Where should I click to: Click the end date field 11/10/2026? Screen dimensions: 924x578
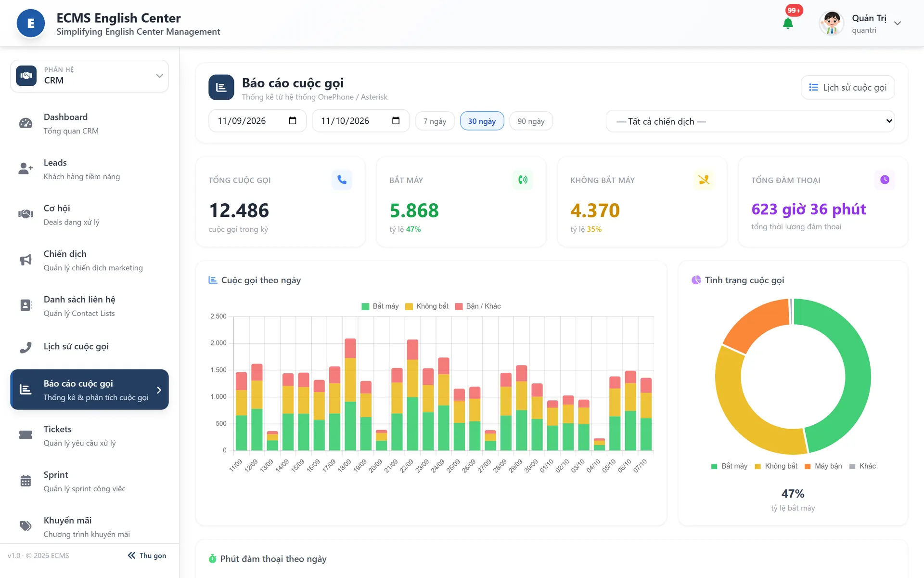coord(360,120)
